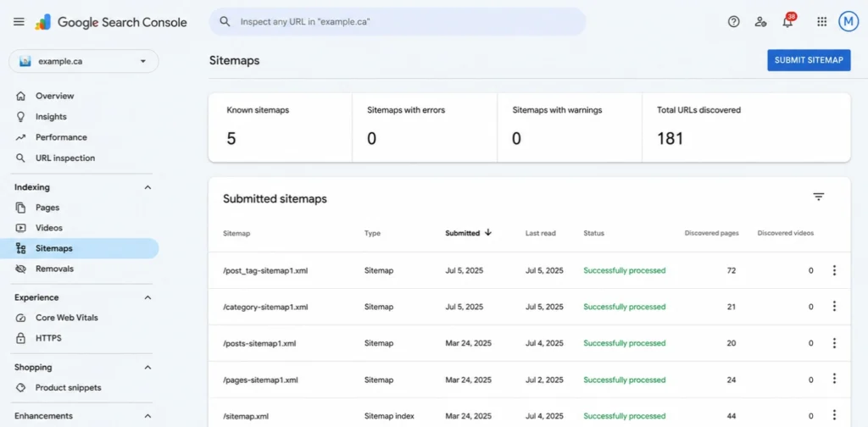Open the Help question mark icon
Viewport: 868px width, 427px height.
click(733, 21)
